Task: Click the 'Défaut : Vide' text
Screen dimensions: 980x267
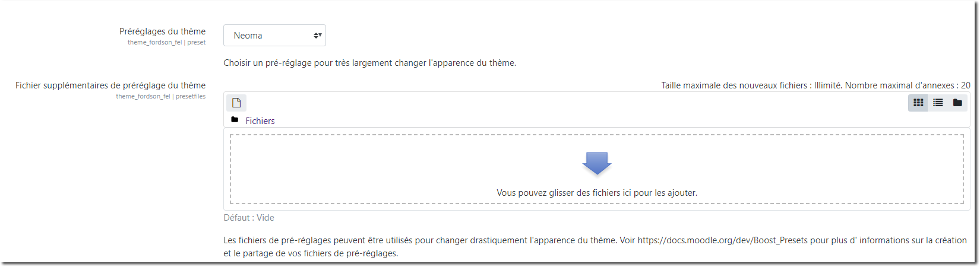Action: click(x=249, y=218)
